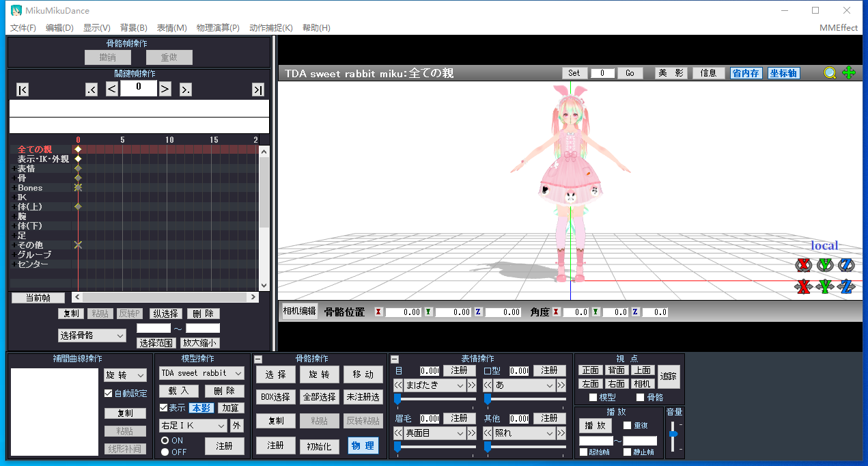The width and height of the screenshot is (868, 466).
Task: Click next eyebrow morph >> button
Action: coord(472,433)
